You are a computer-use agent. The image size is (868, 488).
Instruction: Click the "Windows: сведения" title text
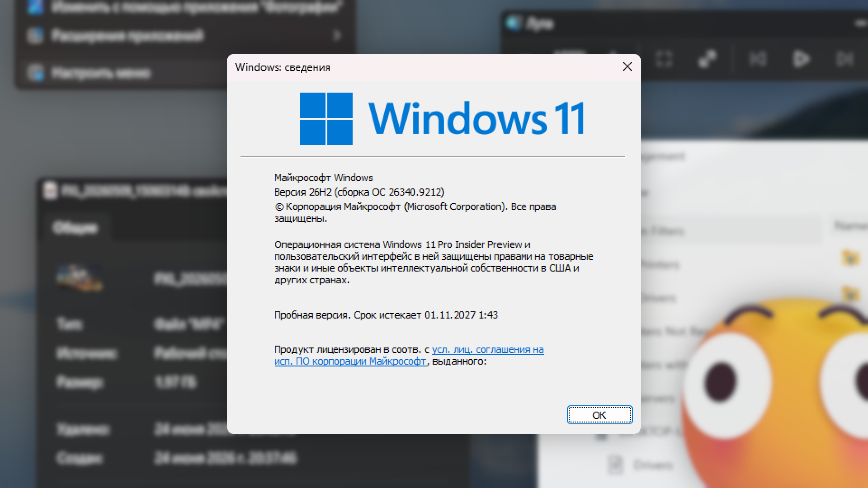pyautogui.click(x=283, y=67)
